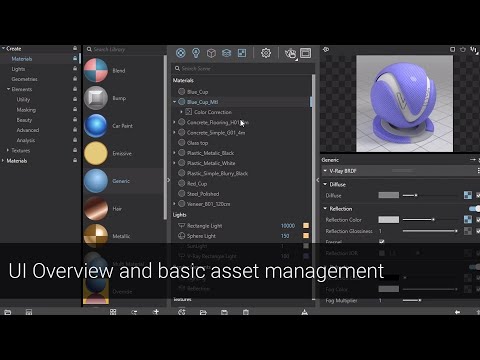
Task: Click the Diffuse color swatch
Action: click(x=389, y=195)
